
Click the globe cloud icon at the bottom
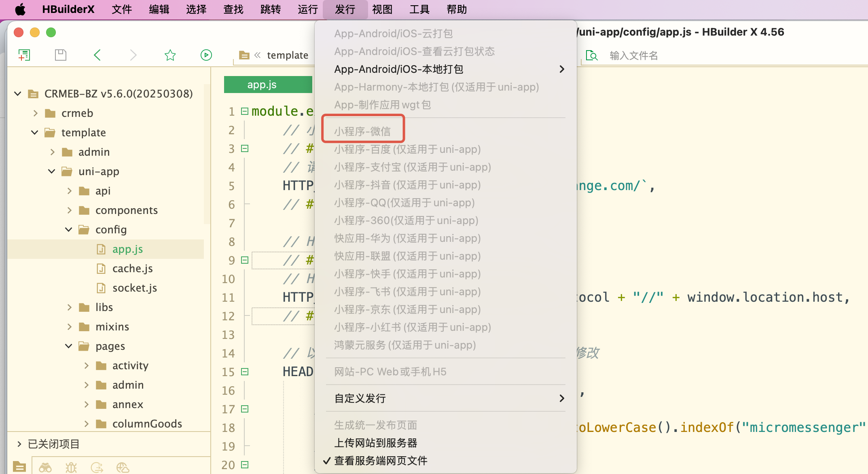pos(123,468)
